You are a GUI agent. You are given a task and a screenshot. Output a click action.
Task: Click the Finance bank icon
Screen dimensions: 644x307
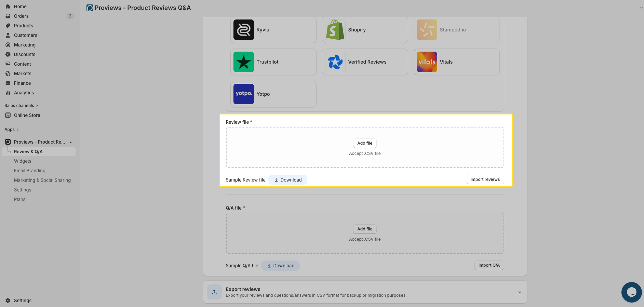coord(8,83)
